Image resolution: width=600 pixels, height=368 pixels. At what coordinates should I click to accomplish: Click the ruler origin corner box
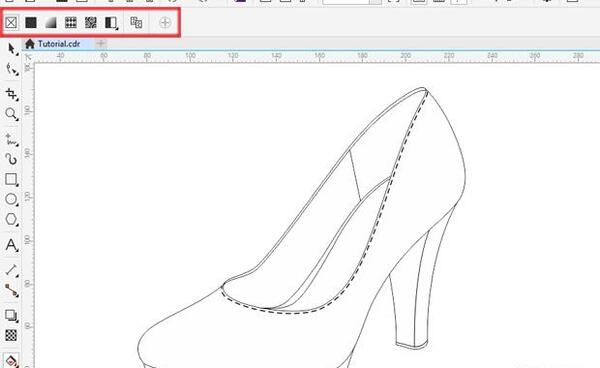[28, 57]
